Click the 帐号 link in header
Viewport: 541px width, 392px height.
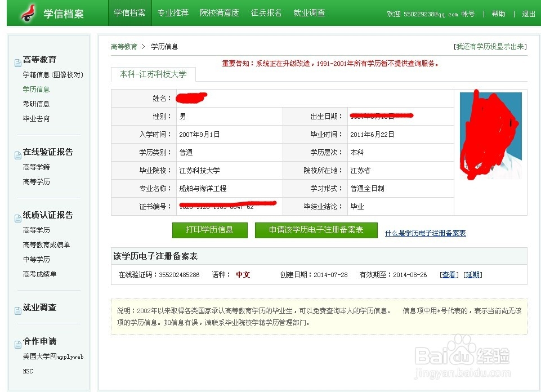pos(468,14)
